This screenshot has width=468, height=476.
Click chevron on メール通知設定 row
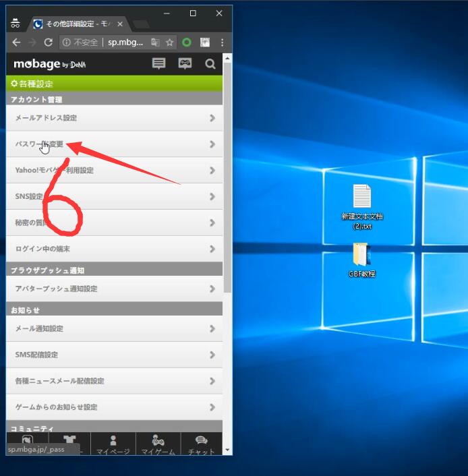[212, 329]
